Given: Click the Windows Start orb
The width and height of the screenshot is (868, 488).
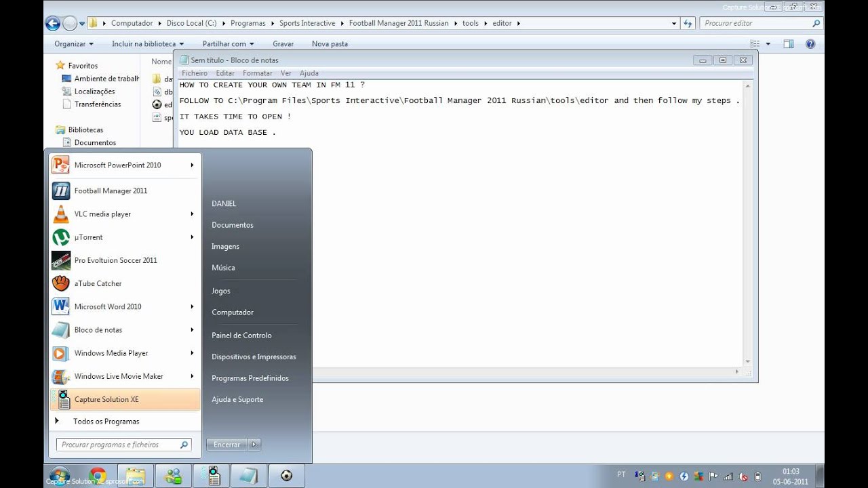Looking at the screenshot, I should click(60, 475).
